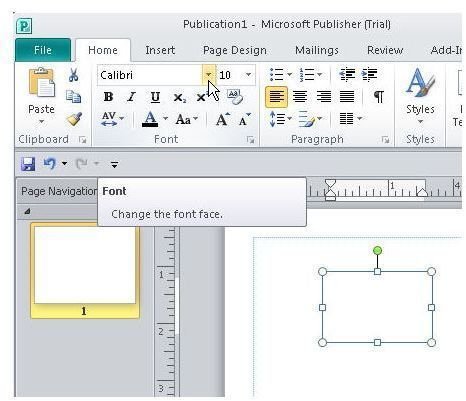Screen dimensions: 466x401
Task: Switch to the Home tab
Action: coord(103,50)
